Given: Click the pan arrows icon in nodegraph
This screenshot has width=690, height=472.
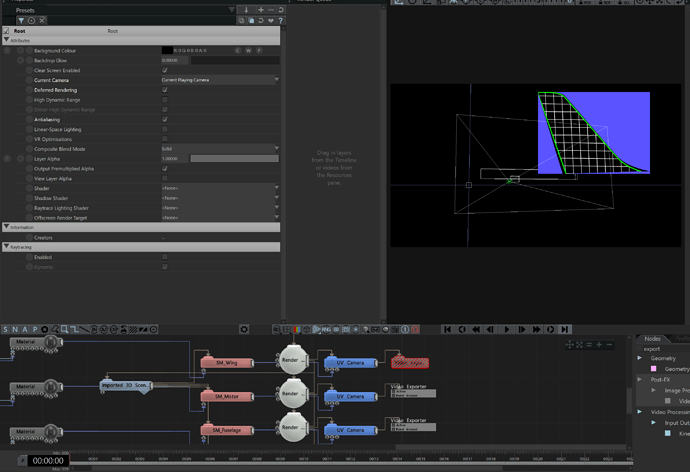Looking at the screenshot, I should (569, 345).
